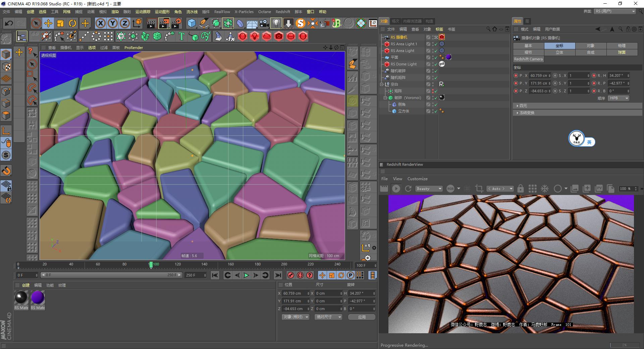644x349 pixels.
Task: Select the Scale tool in the toolbar
Action: pyautogui.click(x=60, y=23)
